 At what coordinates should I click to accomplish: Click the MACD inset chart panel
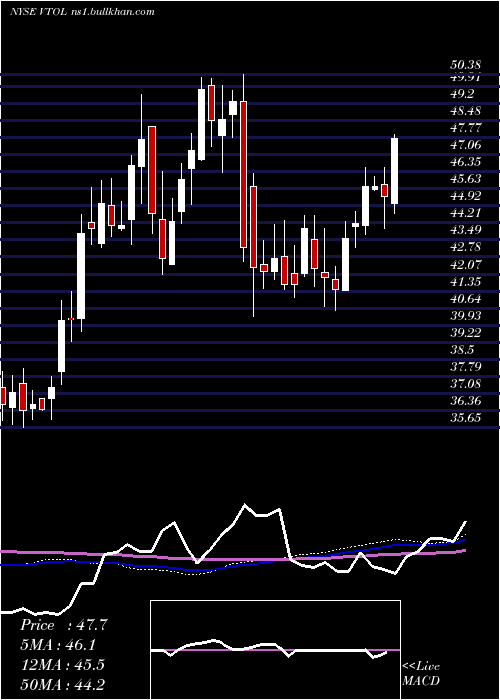coord(275,650)
